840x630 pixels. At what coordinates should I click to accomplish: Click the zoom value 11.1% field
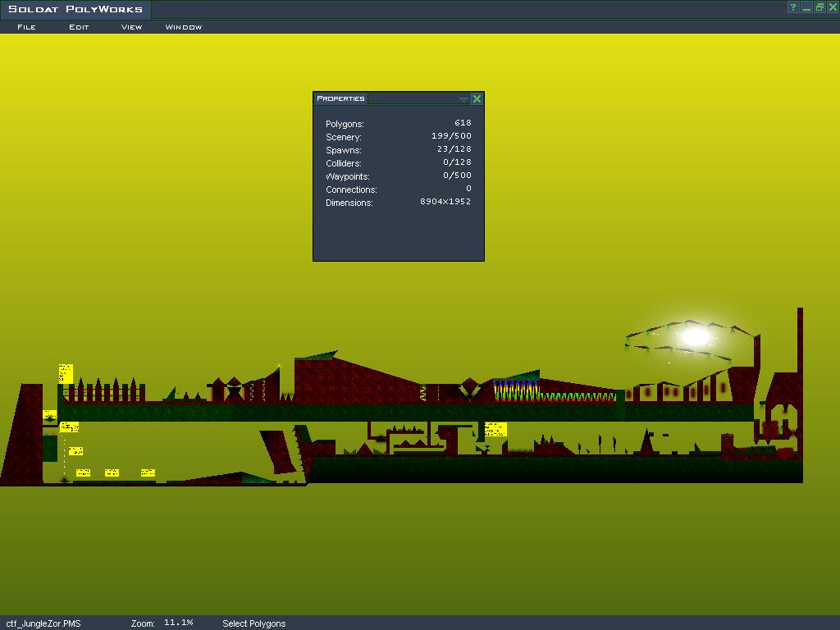(x=178, y=623)
